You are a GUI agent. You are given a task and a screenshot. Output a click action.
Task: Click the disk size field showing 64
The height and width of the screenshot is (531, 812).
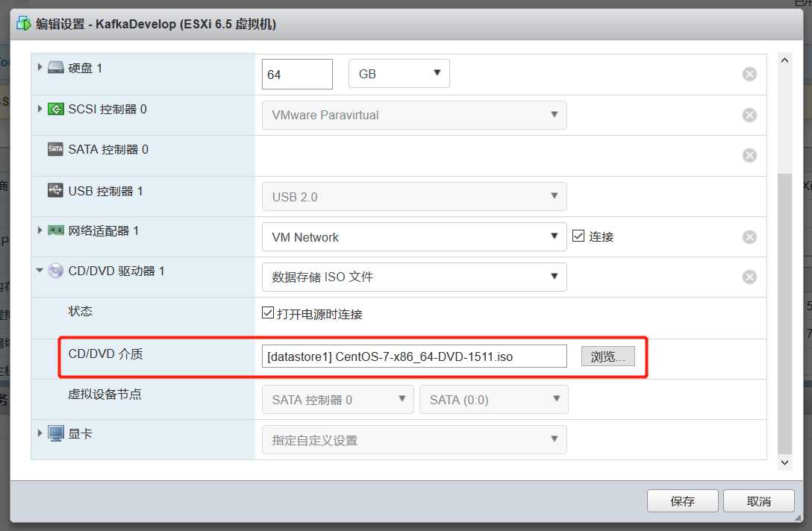click(297, 74)
